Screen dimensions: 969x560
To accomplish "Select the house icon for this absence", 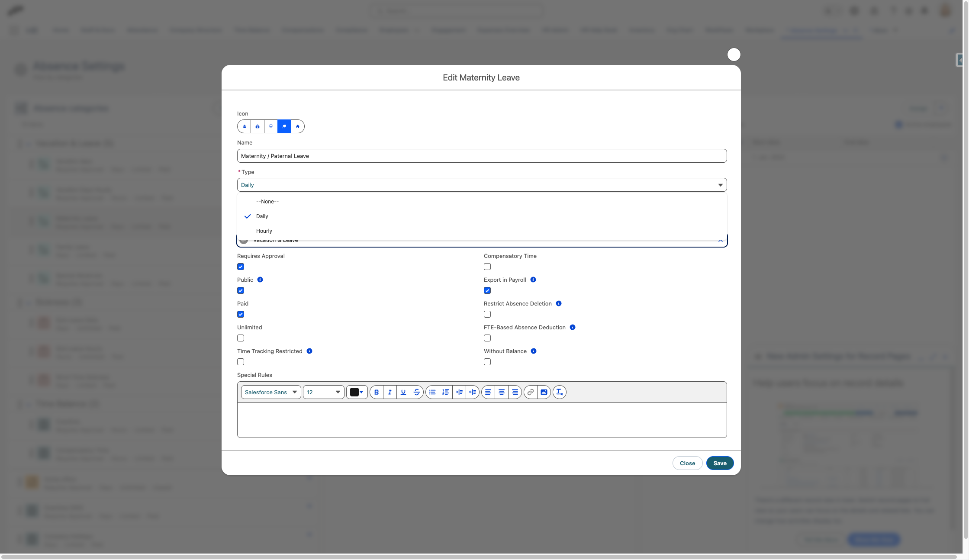I will (x=297, y=126).
